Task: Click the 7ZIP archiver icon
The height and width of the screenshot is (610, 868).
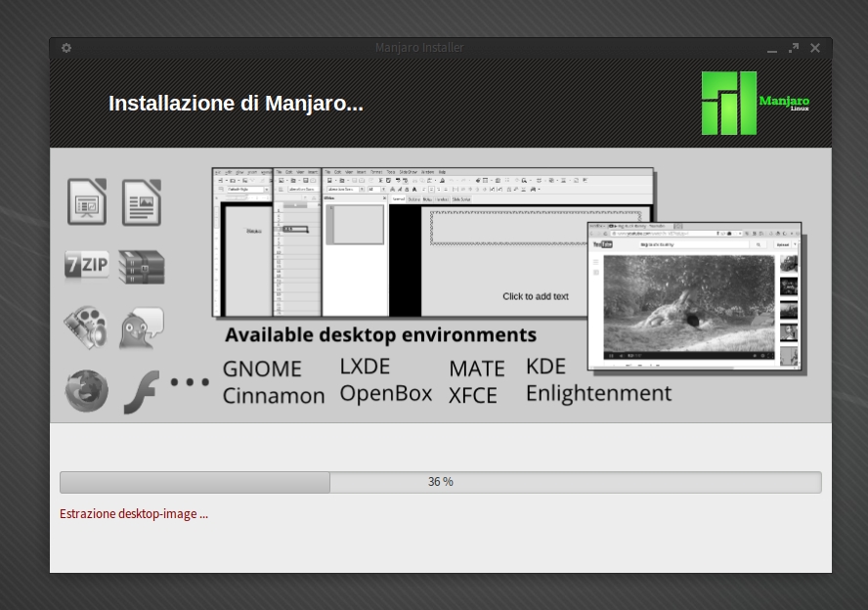Action: point(87,265)
